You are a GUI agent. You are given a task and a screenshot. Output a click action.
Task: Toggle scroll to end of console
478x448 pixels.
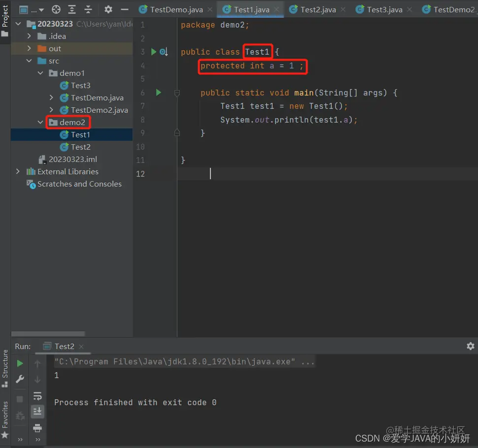pyautogui.click(x=37, y=412)
